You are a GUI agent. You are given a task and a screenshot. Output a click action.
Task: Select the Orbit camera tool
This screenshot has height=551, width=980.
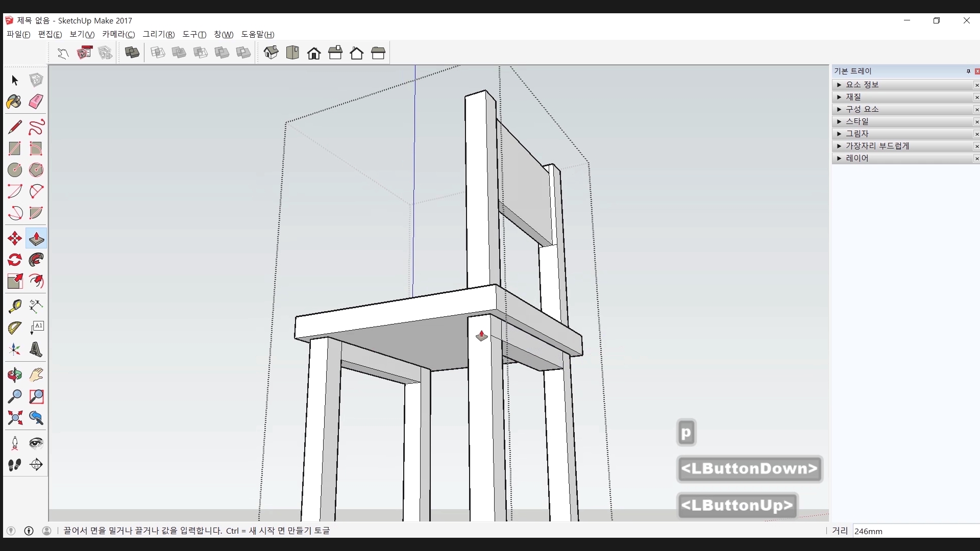pos(14,375)
